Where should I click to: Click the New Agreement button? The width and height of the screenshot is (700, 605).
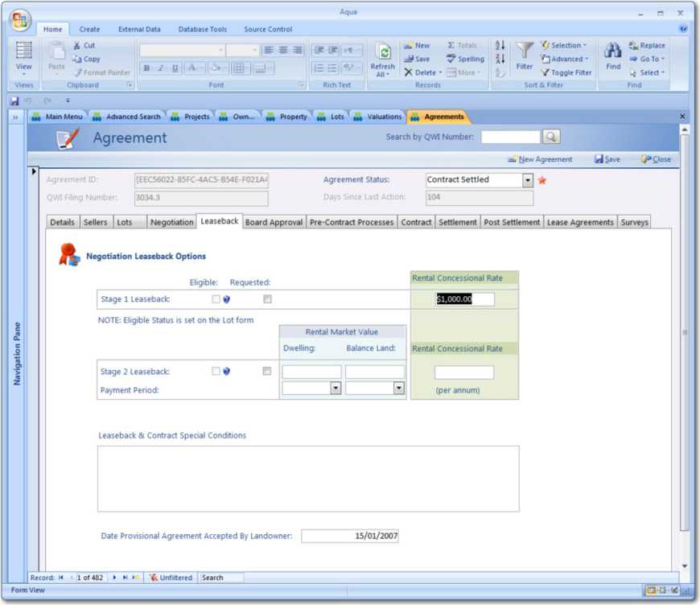tap(540, 159)
